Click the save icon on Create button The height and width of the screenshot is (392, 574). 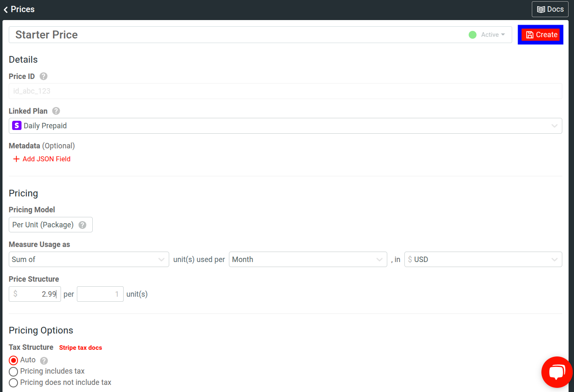click(531, 35)
